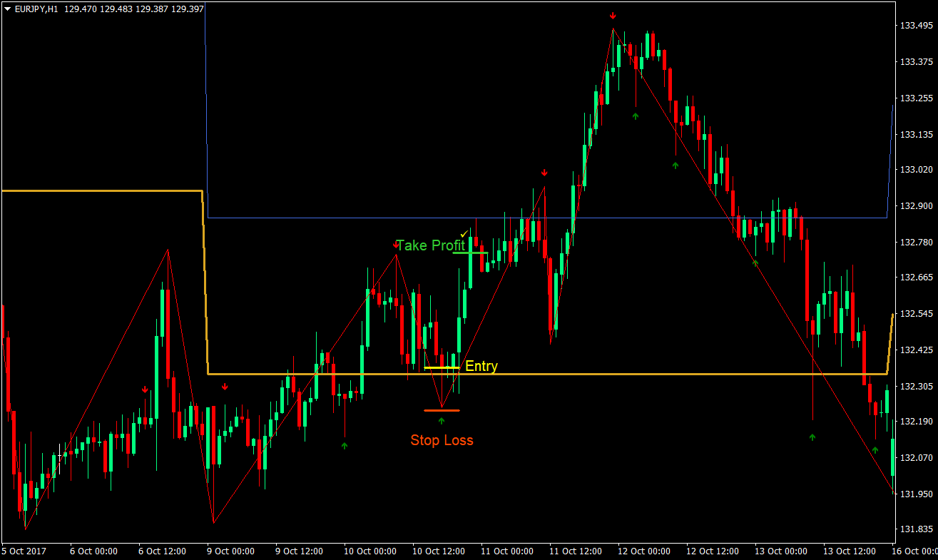Select the green up arrow under the Stop Loss line
The height and width of the screenshot is (560, 938).
click(441, 421)
